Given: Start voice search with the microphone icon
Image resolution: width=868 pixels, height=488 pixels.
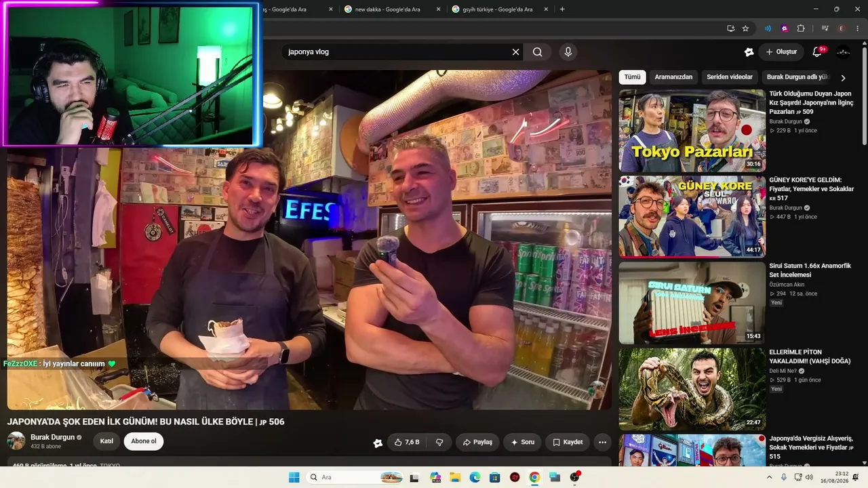Looking at the screenshot, I should (x=568, y=52).
